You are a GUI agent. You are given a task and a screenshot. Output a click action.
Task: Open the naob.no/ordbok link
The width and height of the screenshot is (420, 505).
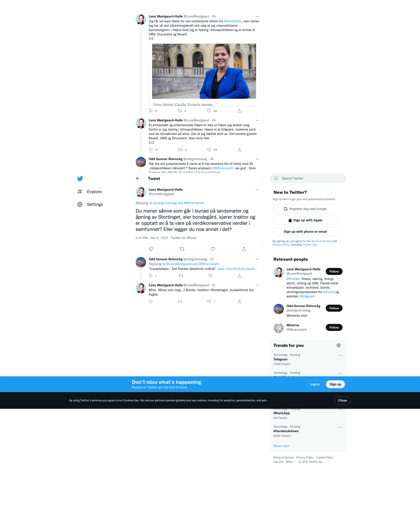[x=237, y=269]
